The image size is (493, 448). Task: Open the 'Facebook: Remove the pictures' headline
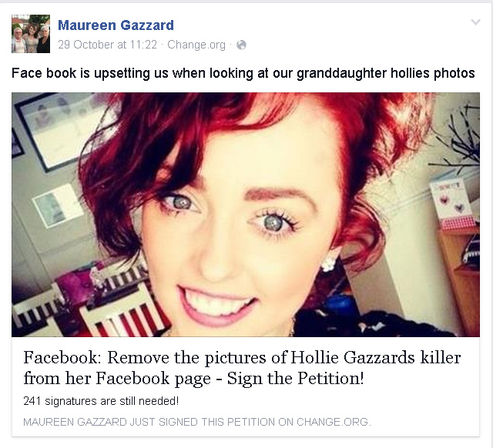pyautogui.click(x=242, y=368)
